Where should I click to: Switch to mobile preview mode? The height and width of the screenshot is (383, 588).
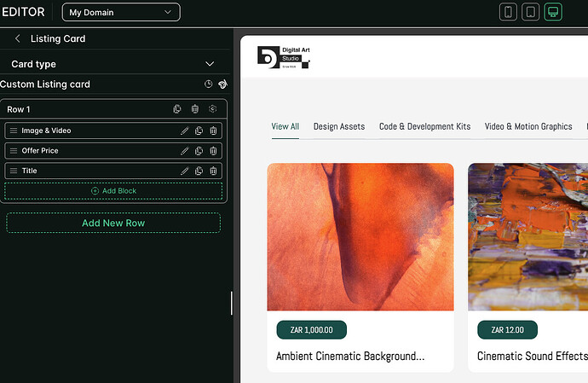[x=509, y=12]
